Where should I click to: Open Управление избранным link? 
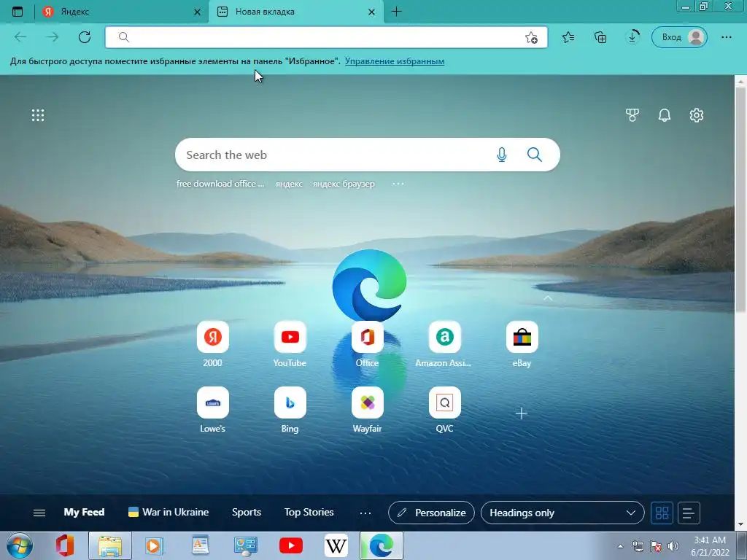tap(395, 61)
